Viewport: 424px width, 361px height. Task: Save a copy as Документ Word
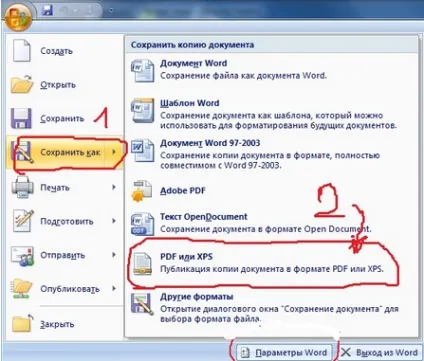click(x=272, y=70)
